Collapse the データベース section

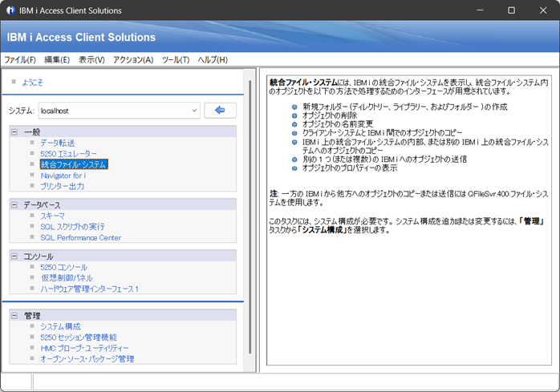[x=14, y=205]
